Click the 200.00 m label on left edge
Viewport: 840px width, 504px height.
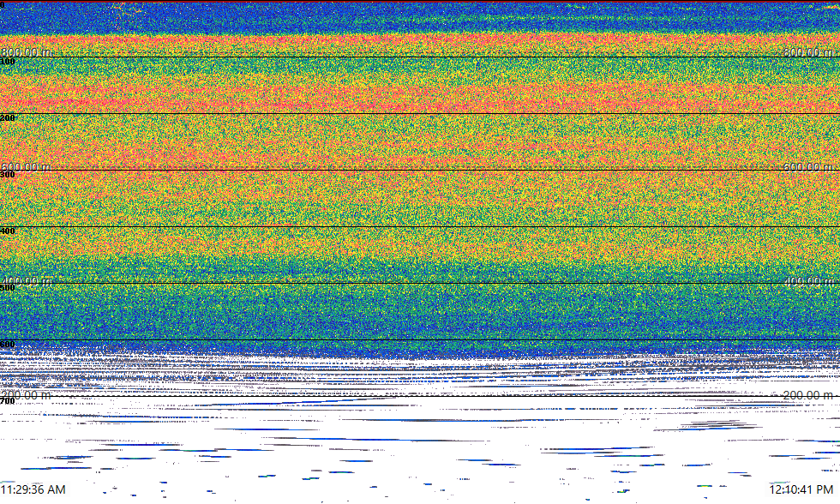point(27,395)
